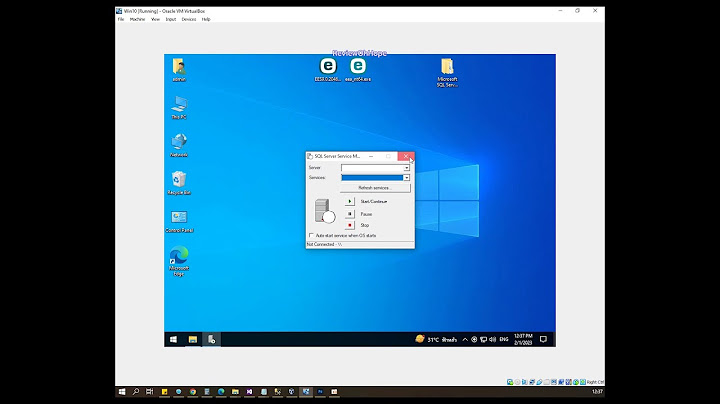
Task: Open the Services dropdown arrow
Action: pos(406,178)
